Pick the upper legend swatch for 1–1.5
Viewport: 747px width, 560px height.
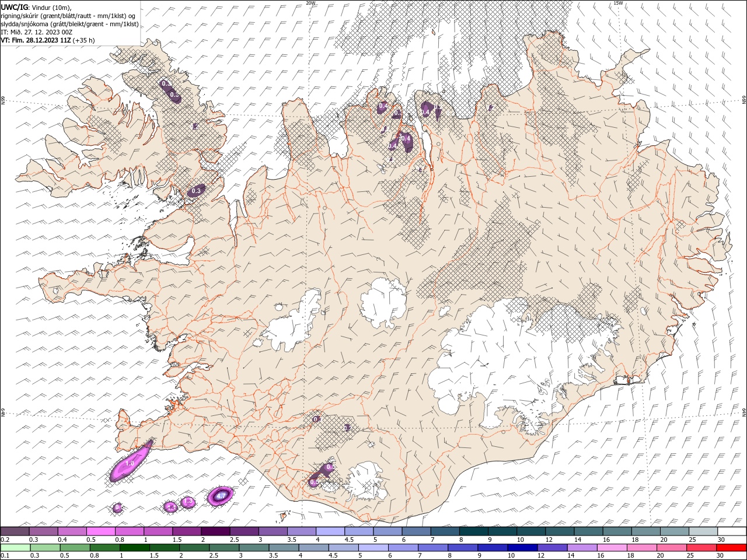point(158,531)
